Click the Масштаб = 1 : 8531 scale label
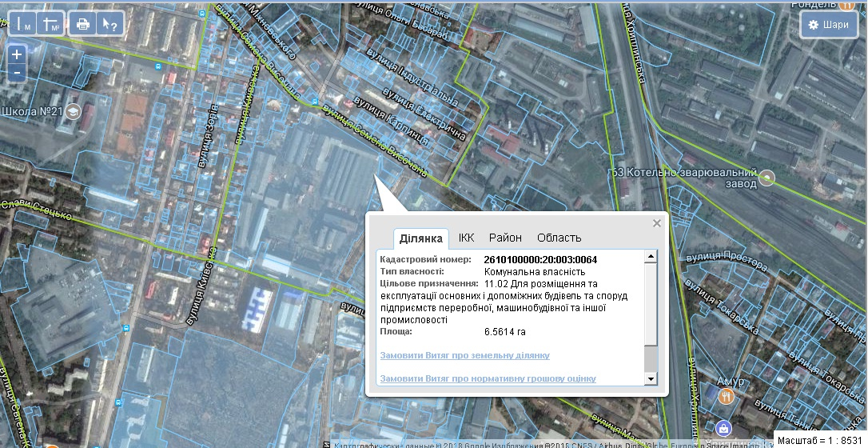 pos(820,440)
